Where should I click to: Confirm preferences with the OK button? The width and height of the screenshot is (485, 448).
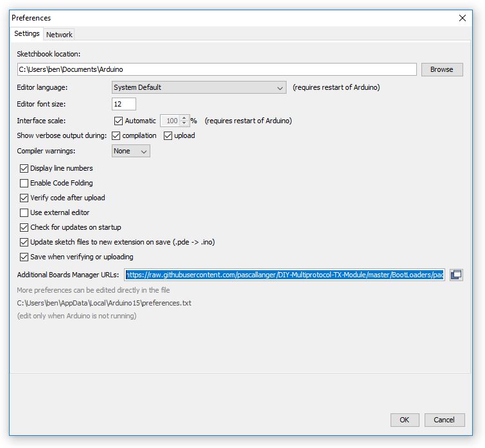coord(404,420)
